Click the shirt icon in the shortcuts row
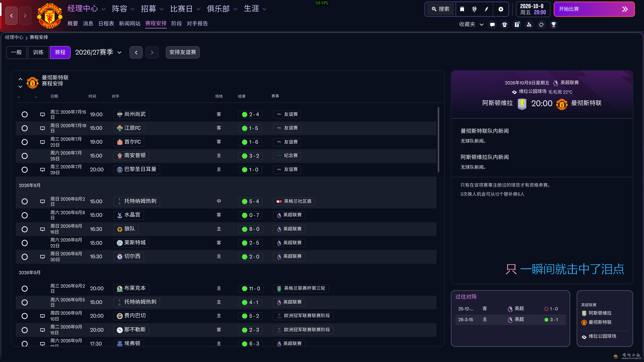The image size is (644, 362). [505, 25]
